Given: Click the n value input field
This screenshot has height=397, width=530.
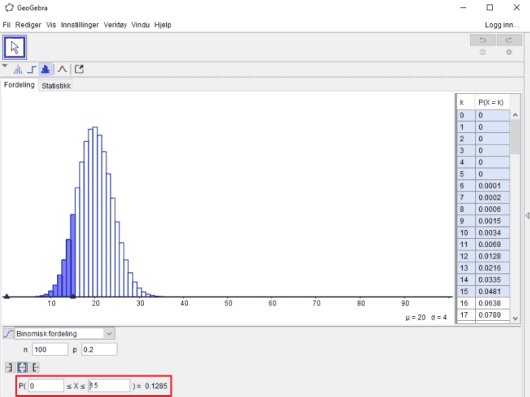Looking at the screenshot, I should click(50, 350).
